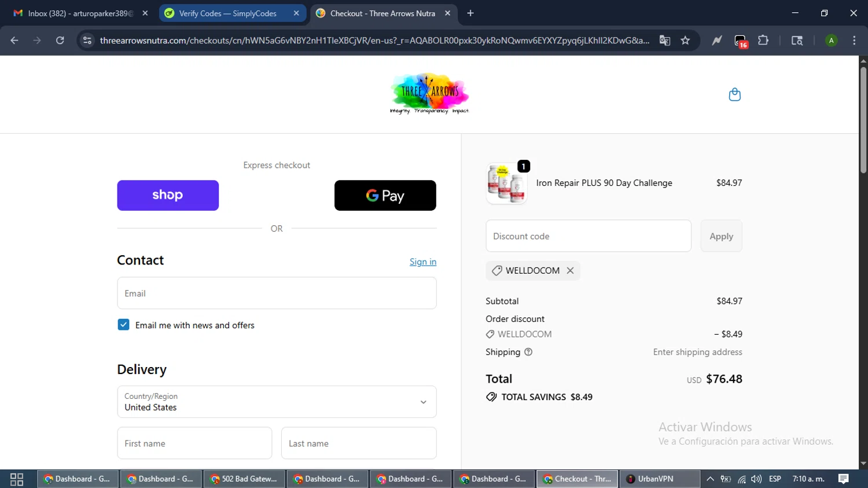This screenshot has width=868, height=488.
Task: Click the Email input field
Action: pos(277,293)
